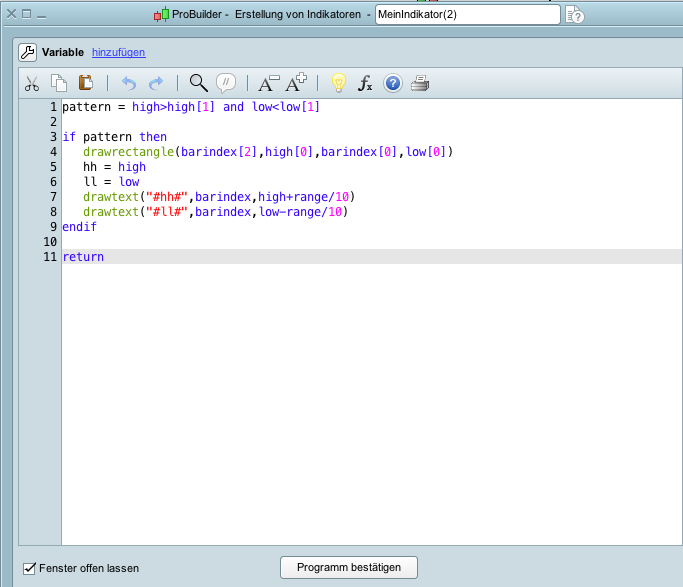The height and width of the screenshot is (587, 683).
Task: Open the fx function library
Action: [366, 84]
